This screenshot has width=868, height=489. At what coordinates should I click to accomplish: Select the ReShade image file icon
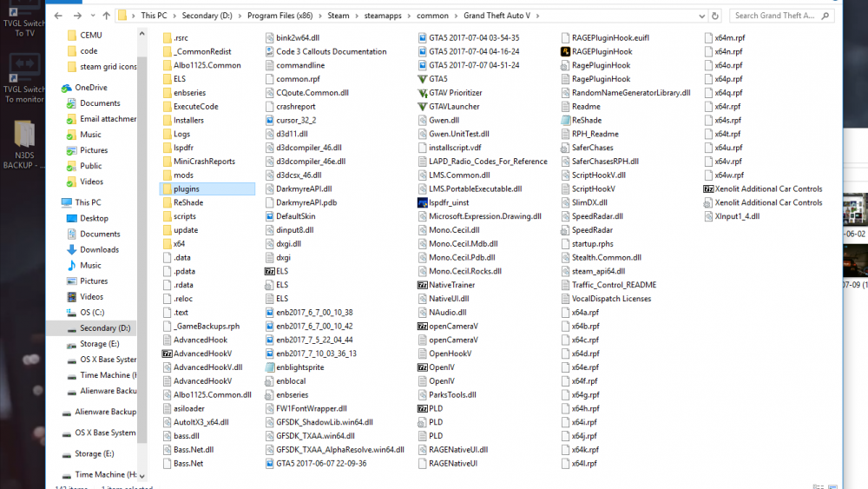(x=565, y=120)
